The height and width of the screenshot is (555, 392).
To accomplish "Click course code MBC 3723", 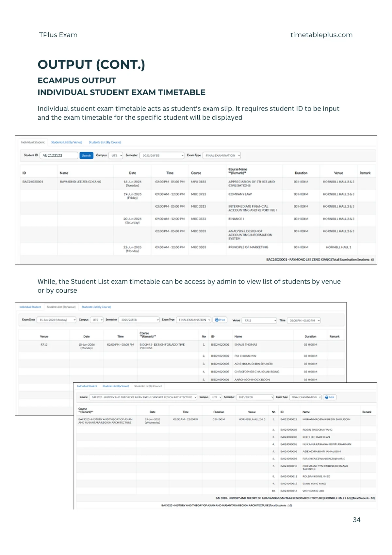I will point(198,194).
